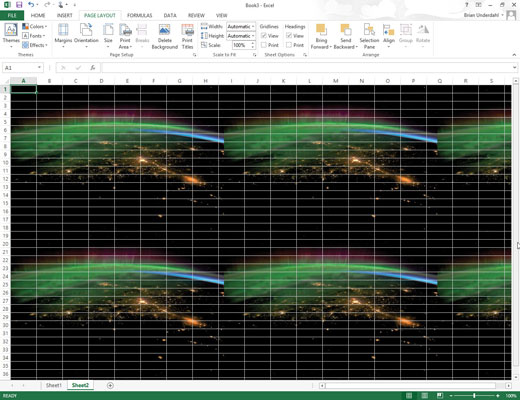The image size is (520, 400).
Task: Open the Print Area menu
Action: (125, 36)
